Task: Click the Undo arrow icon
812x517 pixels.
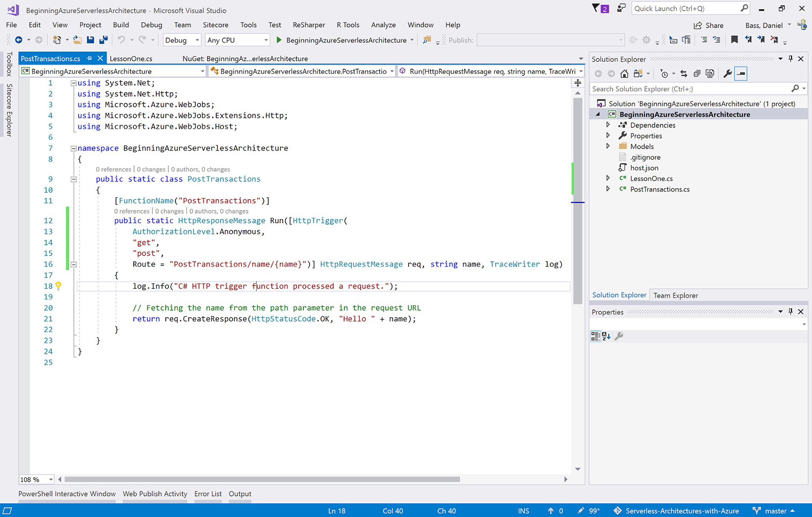Action: pyautogui.click(x=121, y=40)
